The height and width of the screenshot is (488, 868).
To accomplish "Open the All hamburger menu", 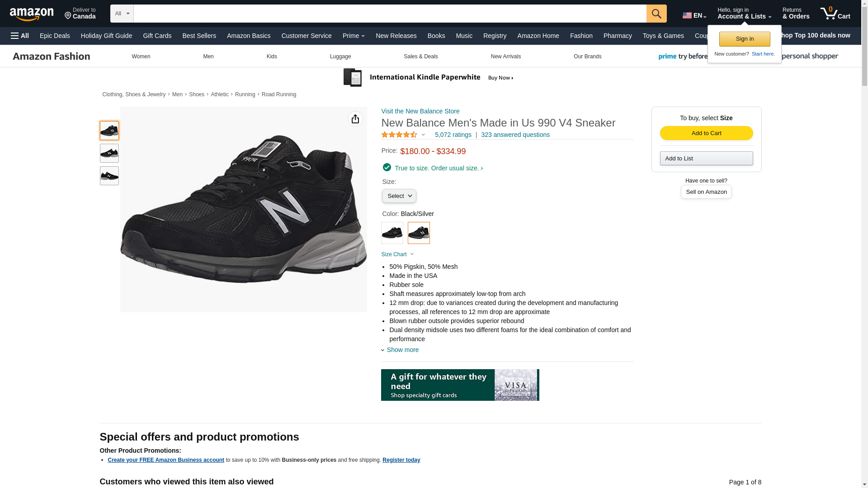I will pyautogui.click(x=20, y=36).
